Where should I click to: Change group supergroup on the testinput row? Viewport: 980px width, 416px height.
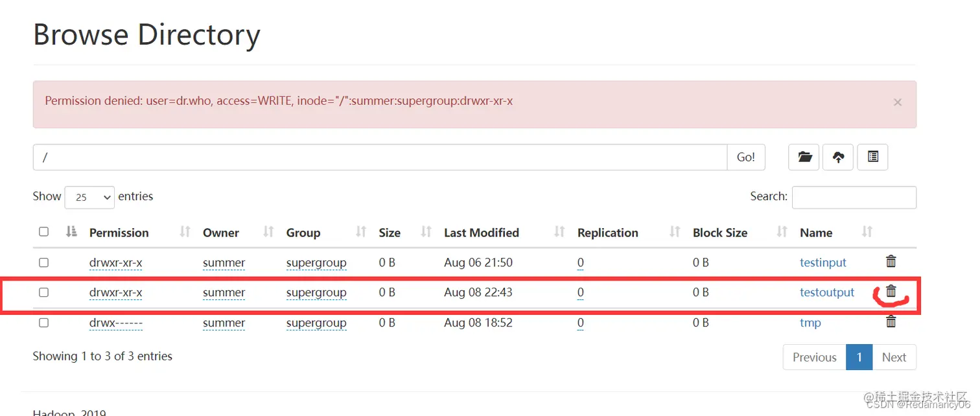point(316,262)
